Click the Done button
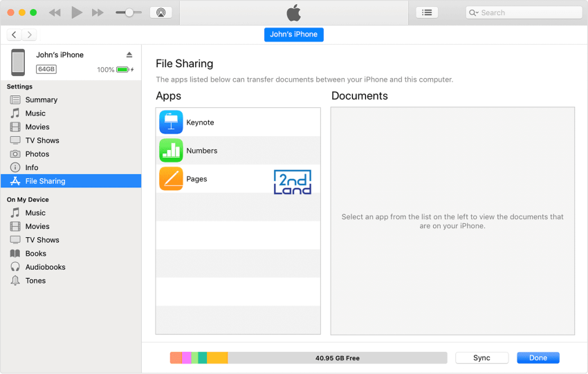 point(538,357)
